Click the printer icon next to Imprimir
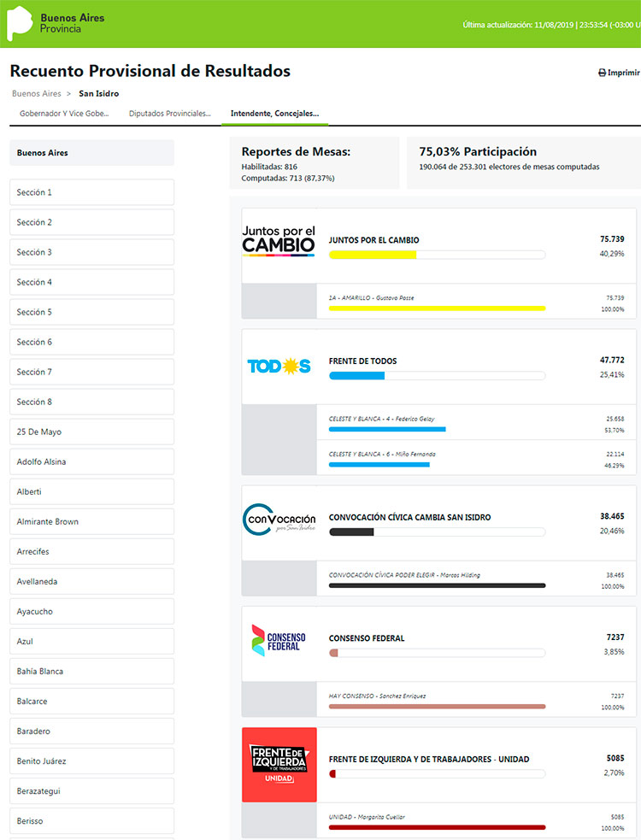 tap(602, 73)
